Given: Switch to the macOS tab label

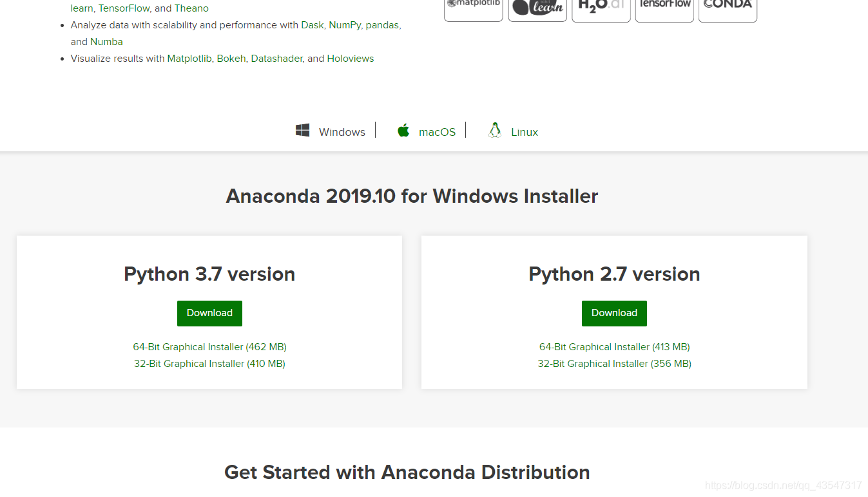Looking at the screenshot, I should click(x=437, y=132).
